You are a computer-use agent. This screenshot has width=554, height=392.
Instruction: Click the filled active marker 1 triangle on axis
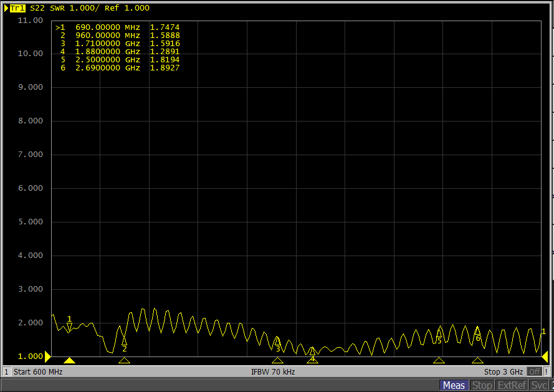[69, 360]
